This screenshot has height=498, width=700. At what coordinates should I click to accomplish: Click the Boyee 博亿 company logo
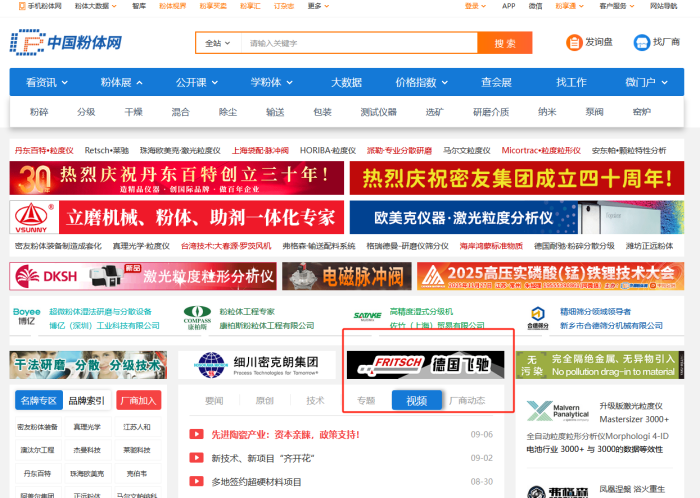pyautogui.click(x=29, y=317)
